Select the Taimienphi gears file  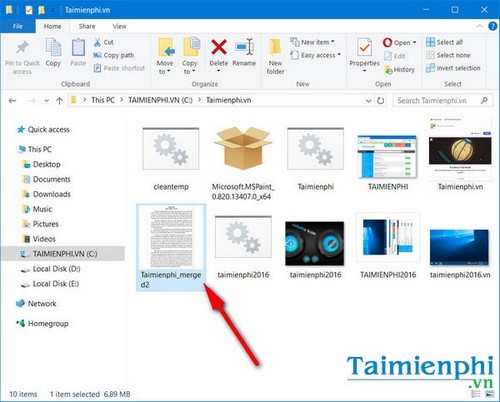point(316,159)
